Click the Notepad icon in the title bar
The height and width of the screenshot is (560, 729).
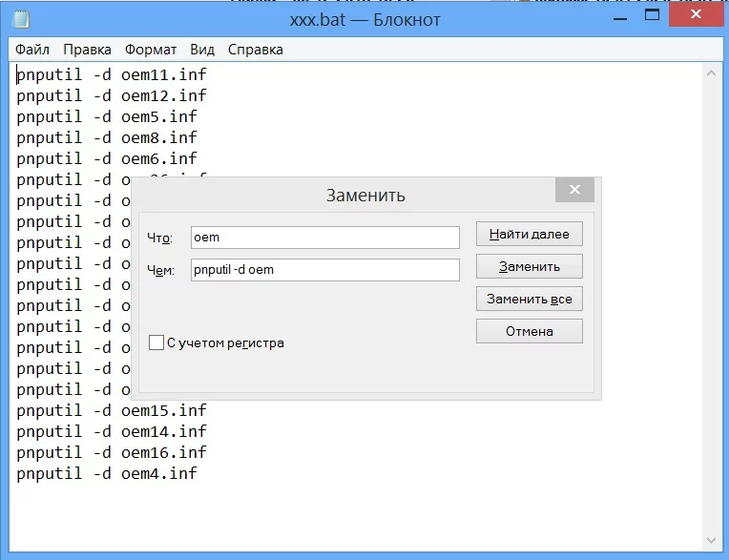(21, 20)
